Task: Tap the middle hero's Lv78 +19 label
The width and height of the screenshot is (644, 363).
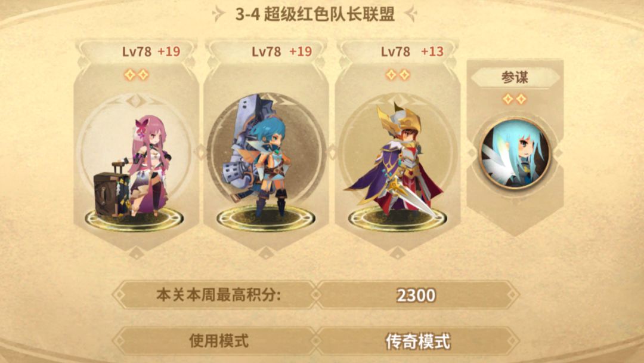Action: click(x=281, y=51)
